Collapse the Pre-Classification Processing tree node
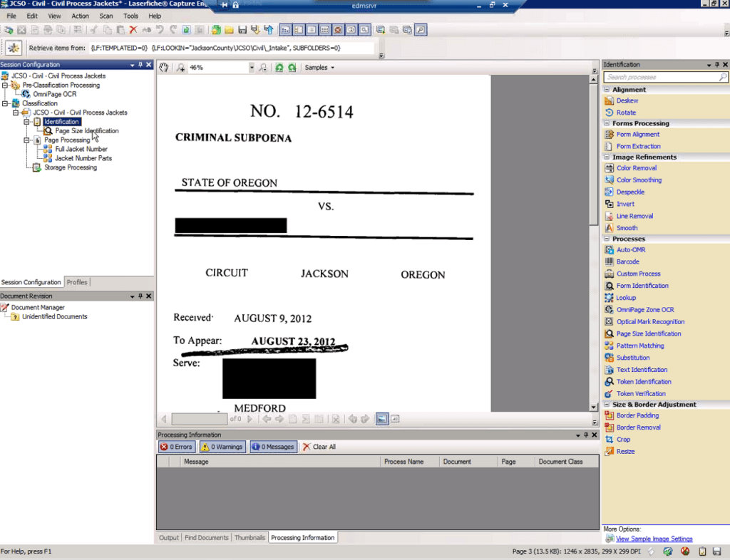Image resolution: width=730 pixels, height=560 pixels. point(5,85)
